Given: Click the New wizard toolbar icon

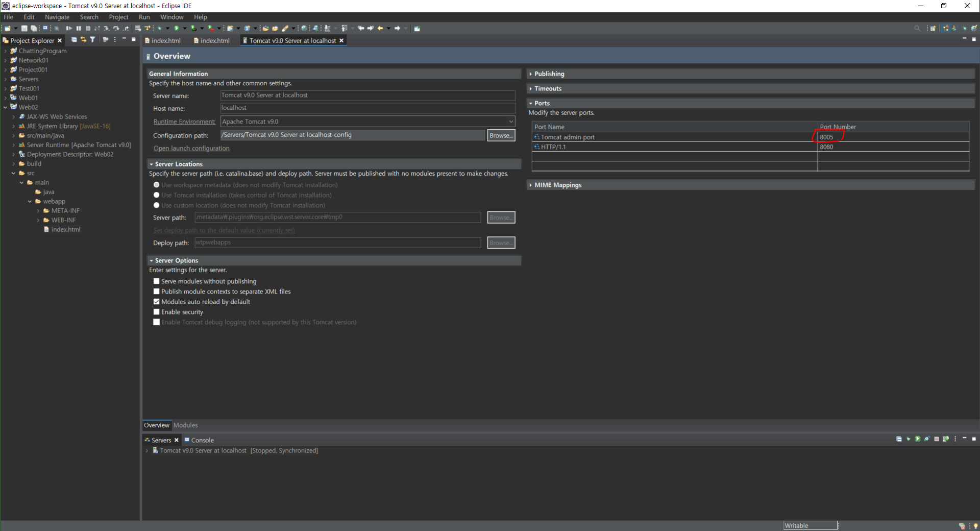Looking at the screenshot, I should click(x=8, y=28).
